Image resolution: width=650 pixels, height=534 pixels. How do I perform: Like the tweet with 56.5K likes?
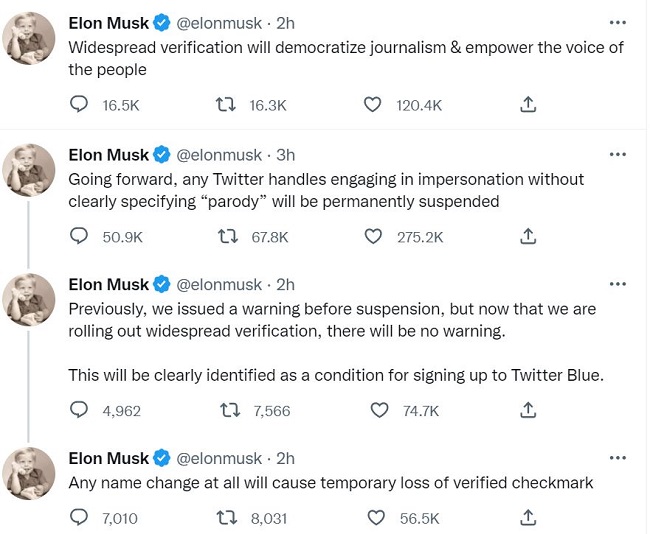click(379, 517)
